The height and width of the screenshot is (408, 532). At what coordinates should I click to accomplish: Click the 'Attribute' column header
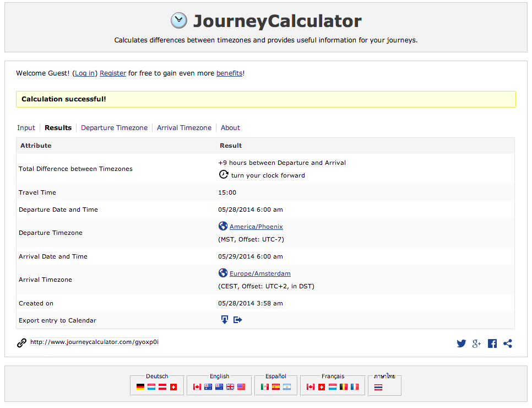(x=36, y=146)
